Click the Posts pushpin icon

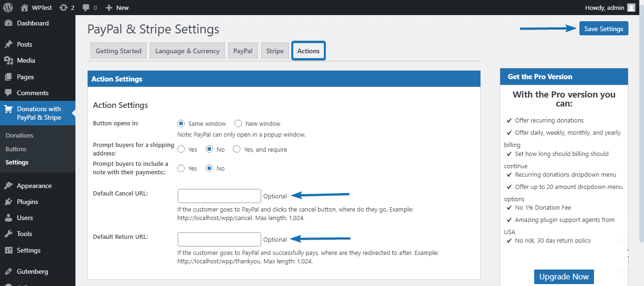pyautogui.click(x=8, y=44)
